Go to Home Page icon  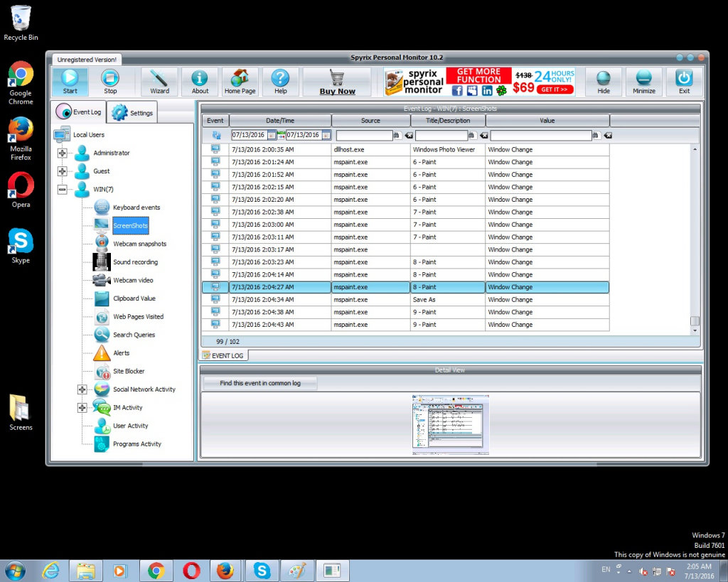(x=240, y=82)
